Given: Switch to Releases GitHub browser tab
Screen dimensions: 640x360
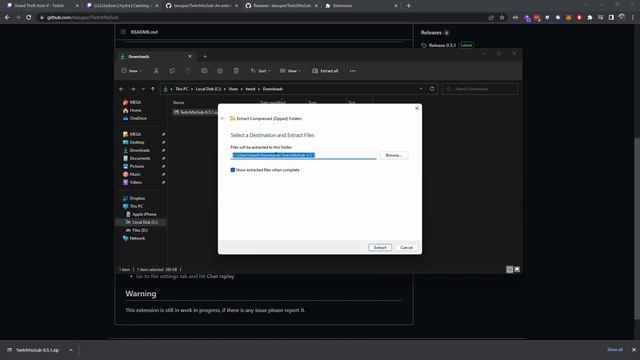Looking at the screenshot, I should coord(281,6).
